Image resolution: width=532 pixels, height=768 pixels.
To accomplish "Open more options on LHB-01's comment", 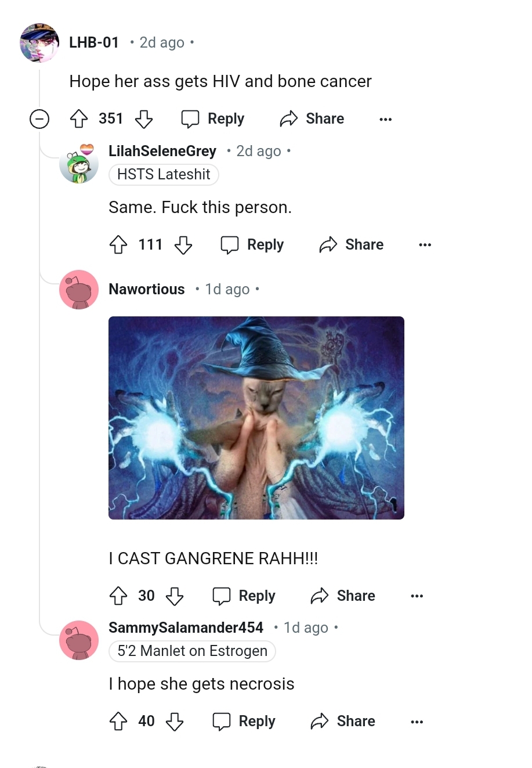I will [386, 120].
